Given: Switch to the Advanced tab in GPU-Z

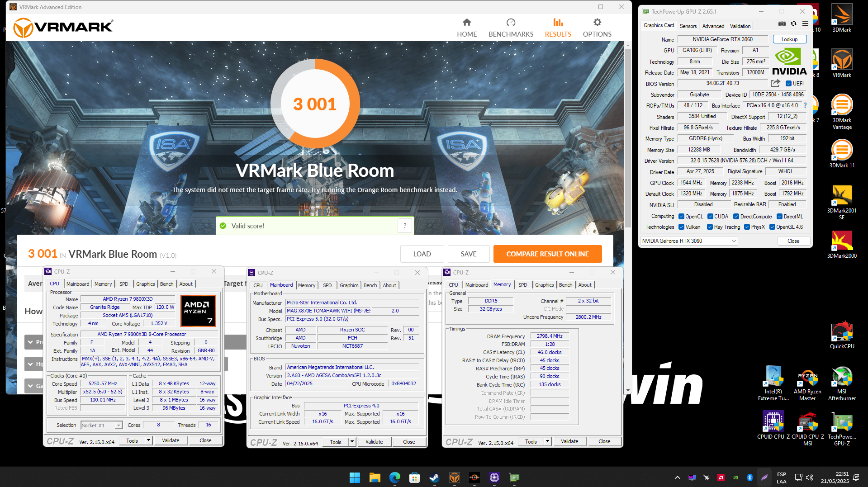Looking at the screenshot, I should (x=713, y=26).
